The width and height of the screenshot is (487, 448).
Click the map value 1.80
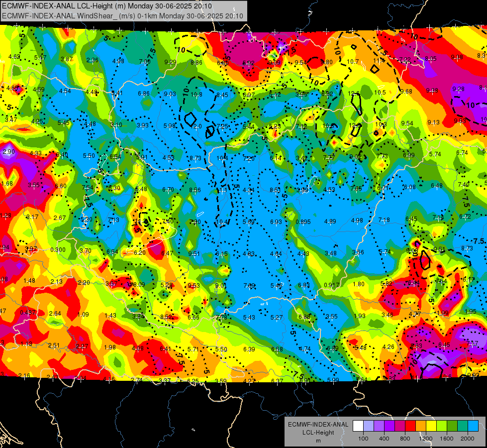click(x=359, y=284)
